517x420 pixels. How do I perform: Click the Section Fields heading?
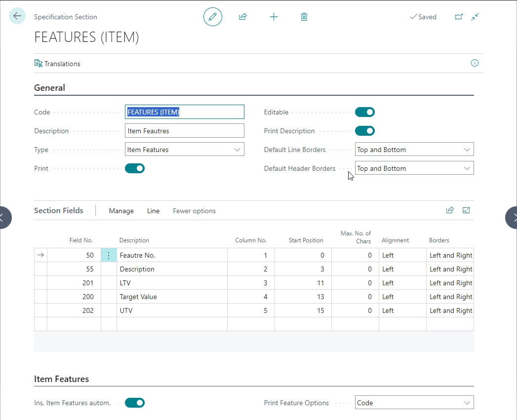pos(59,210)
